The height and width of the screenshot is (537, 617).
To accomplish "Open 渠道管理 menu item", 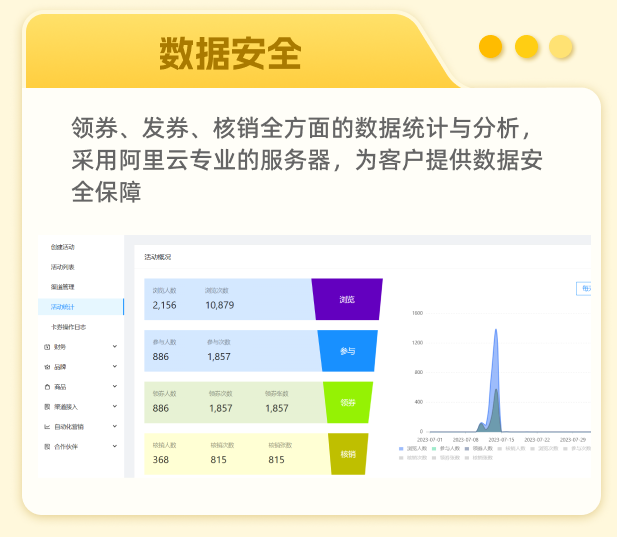I will point(63,287).
